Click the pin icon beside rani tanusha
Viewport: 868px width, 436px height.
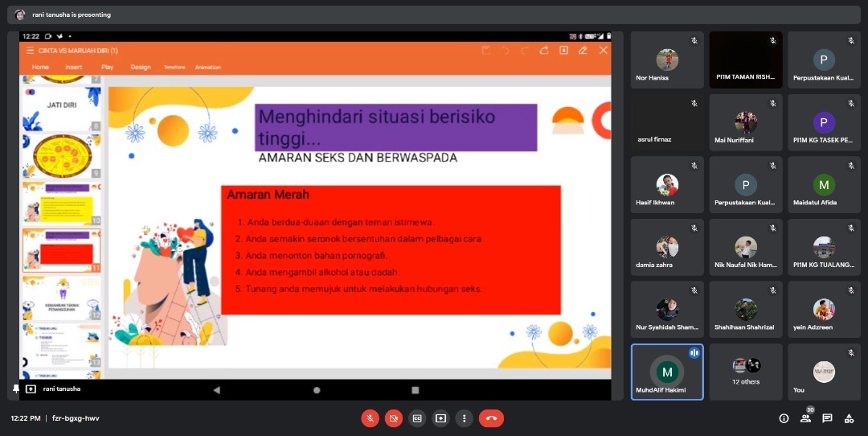(16, 389)
